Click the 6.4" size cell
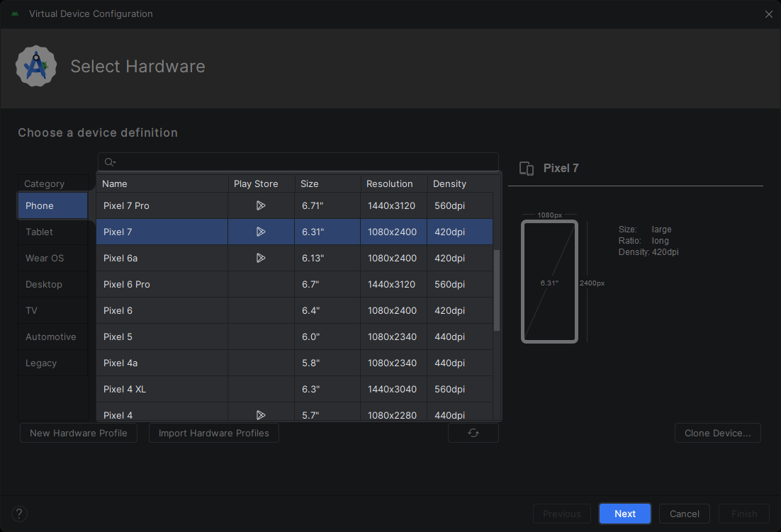The width and height of the screenshot is (781, 532). pos(327,310)
